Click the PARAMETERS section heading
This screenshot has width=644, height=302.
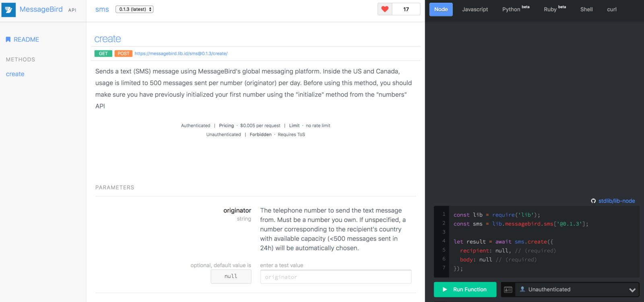tap(115, 188)
